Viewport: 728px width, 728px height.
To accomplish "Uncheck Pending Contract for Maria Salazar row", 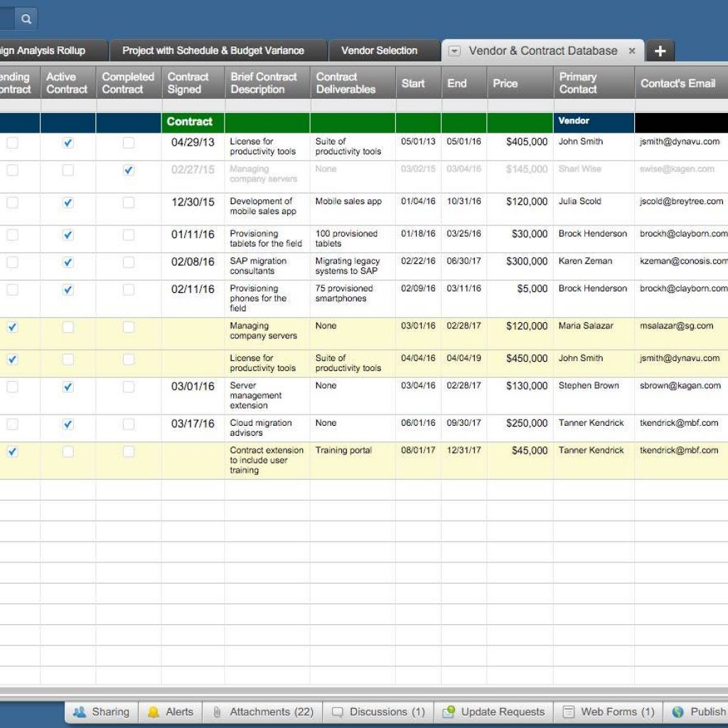I will (x=13, y=327).
